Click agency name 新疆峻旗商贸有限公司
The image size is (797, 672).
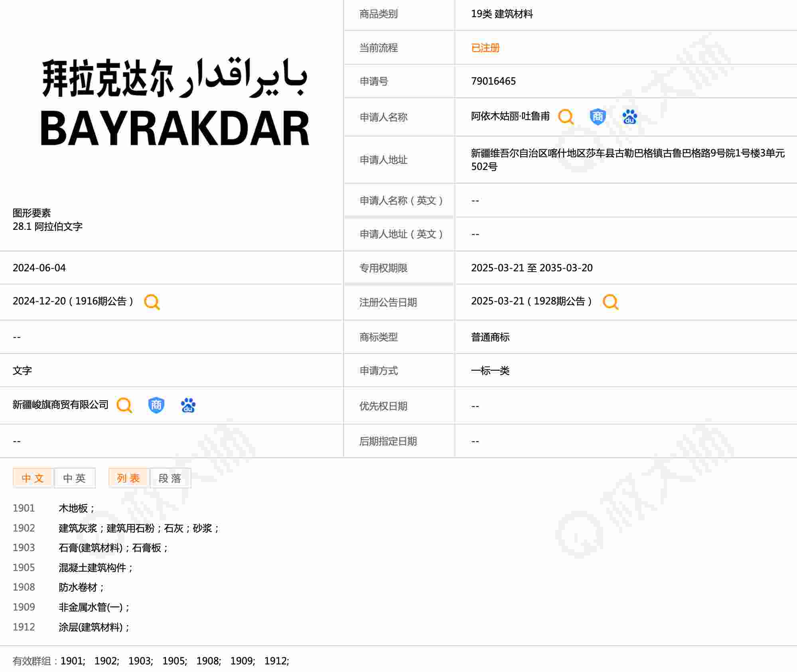(x=60, y=405)
